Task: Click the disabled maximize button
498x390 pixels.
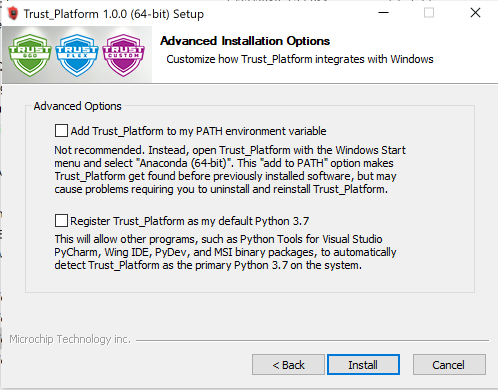Action: (x=429, y=13)
